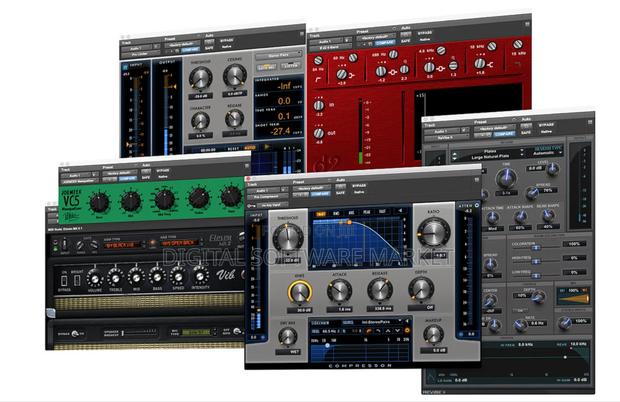The image size is (620, 402).
Task: Toggle BYPASS in the red EQ window header
Action: coord(425,32)
